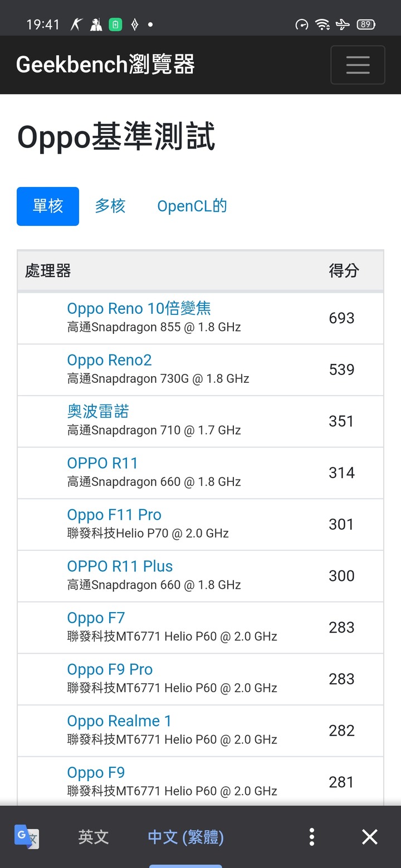Choose 中文 (繁體) language option
401x868 pixels.
[x=186, y=837]
